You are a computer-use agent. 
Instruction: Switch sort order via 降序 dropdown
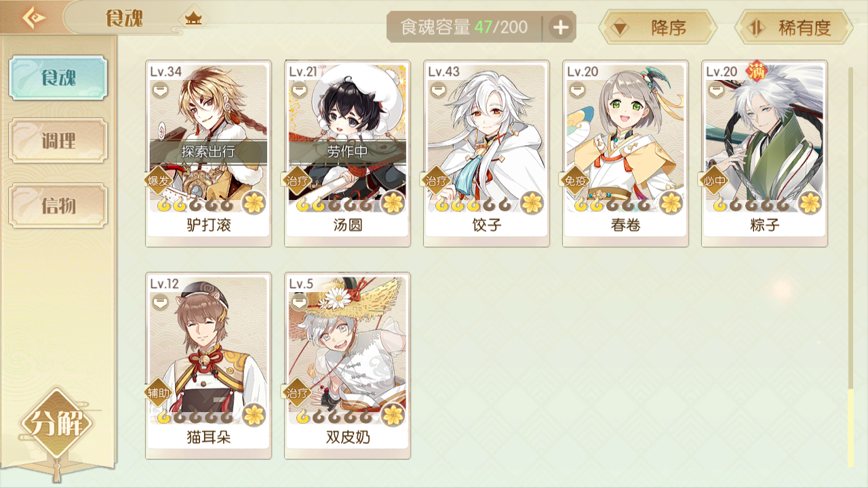(658, 28)
